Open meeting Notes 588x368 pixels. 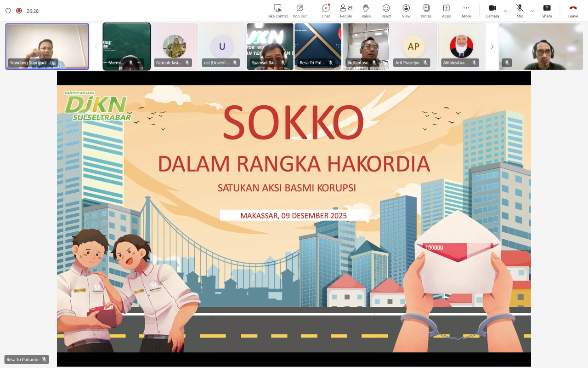pos(426,11)
